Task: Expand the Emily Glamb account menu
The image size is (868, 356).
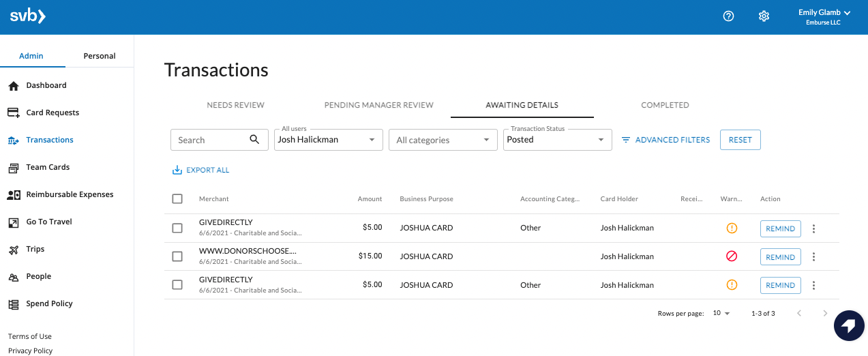Action: pyautogui.click(x=824, y=17)
